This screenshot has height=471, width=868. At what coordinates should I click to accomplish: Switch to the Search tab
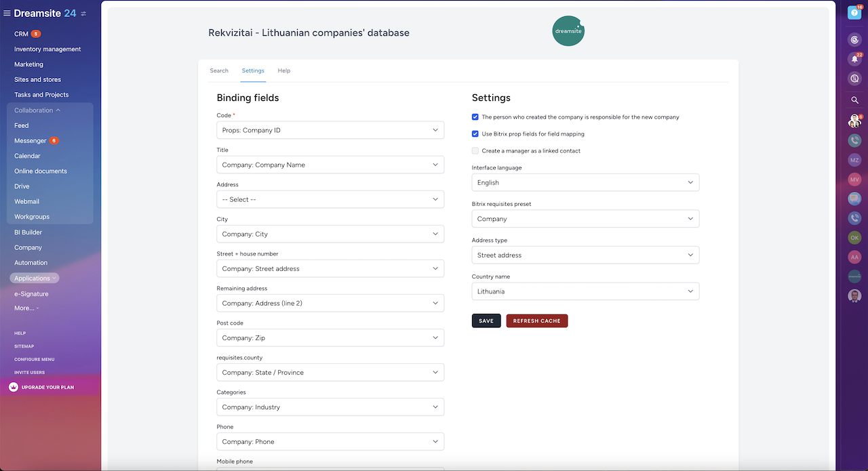point(219,70)
